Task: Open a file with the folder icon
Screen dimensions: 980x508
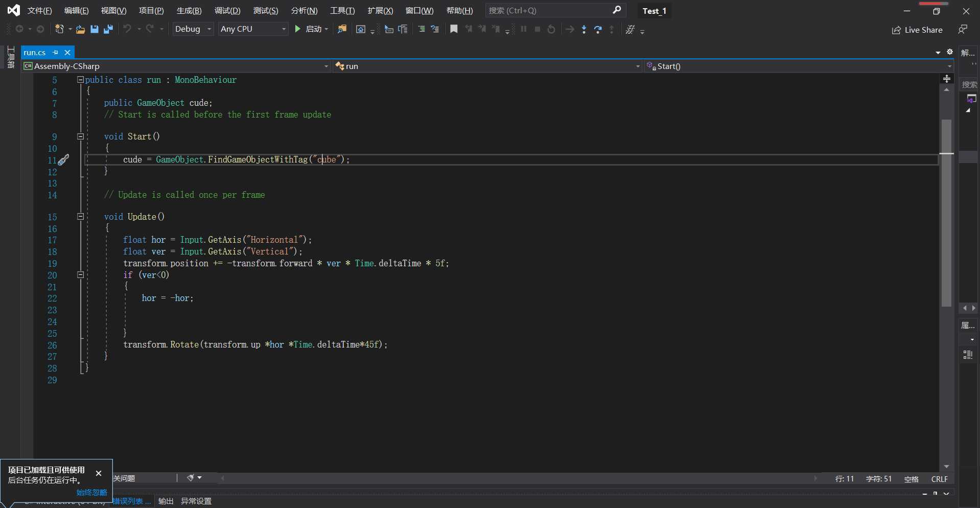Action: pos(80,29)
